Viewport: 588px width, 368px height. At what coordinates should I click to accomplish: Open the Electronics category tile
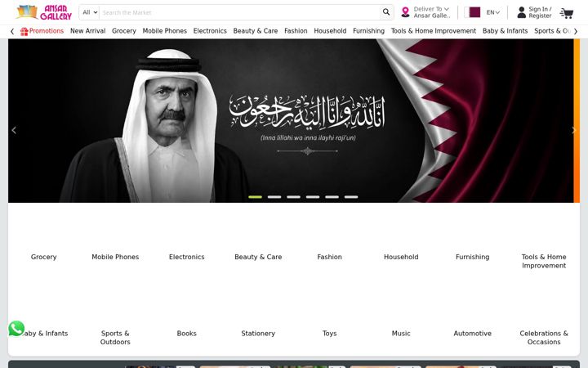187,257
